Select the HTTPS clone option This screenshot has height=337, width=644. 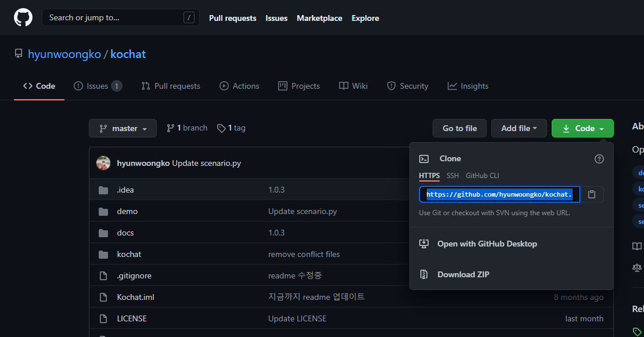[429, 176]
